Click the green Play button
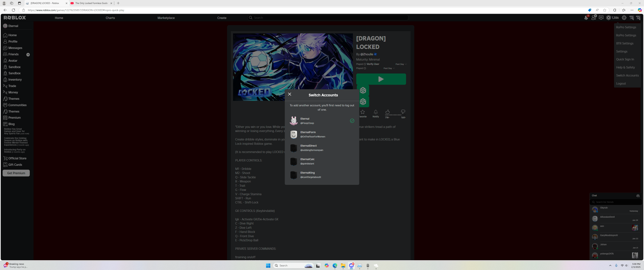644x270 pixels. click(x=381, y=79)
